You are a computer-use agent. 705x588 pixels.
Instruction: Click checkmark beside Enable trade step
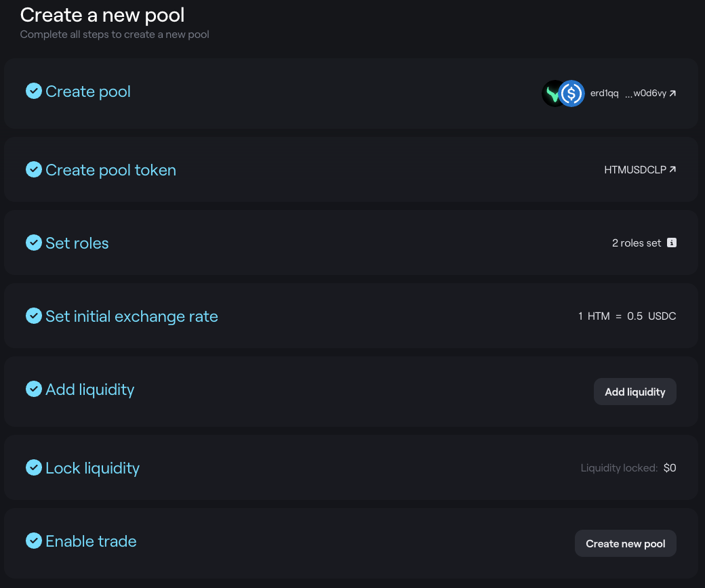point(34,541)
